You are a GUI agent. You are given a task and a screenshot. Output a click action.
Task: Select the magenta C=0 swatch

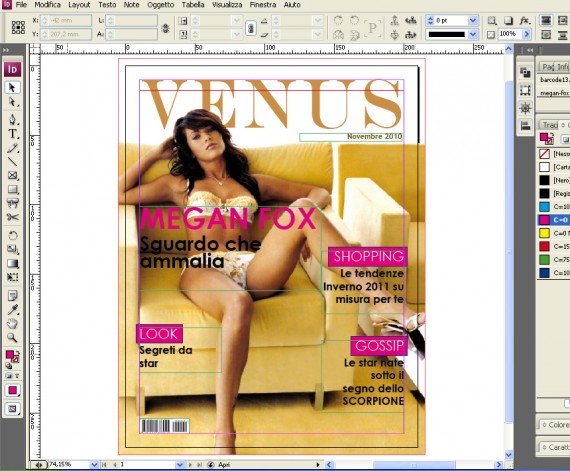point(554,220)
